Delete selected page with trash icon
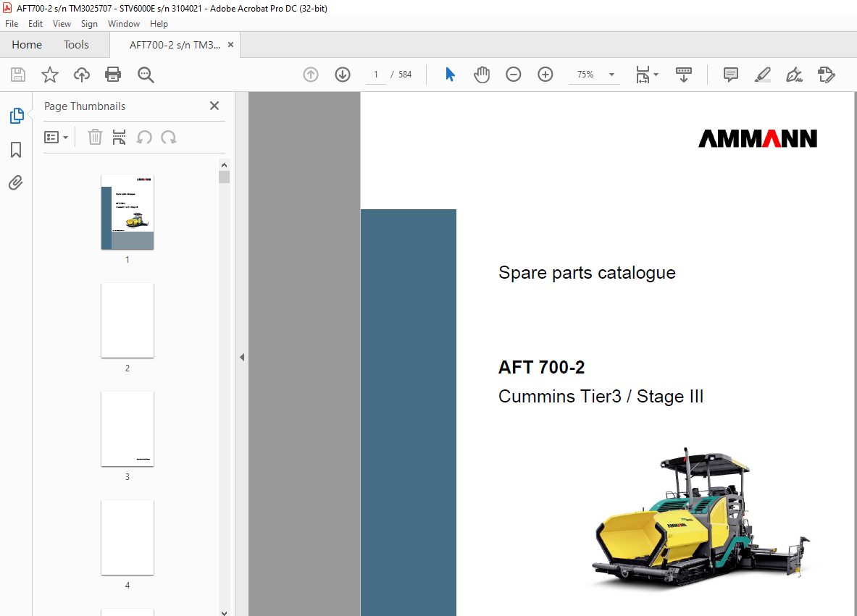The width and height of the screenshot is (857, 616). click(x=95, y=137)
